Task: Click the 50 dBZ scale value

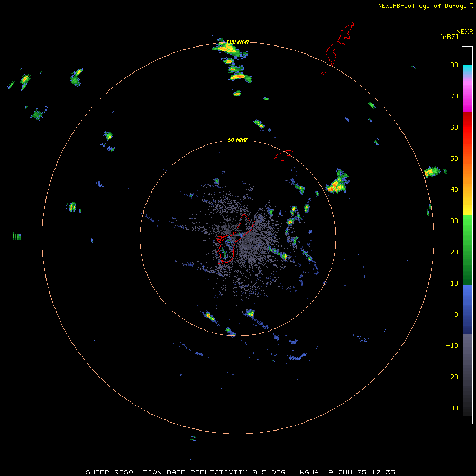Action: [x=454, y=159]
